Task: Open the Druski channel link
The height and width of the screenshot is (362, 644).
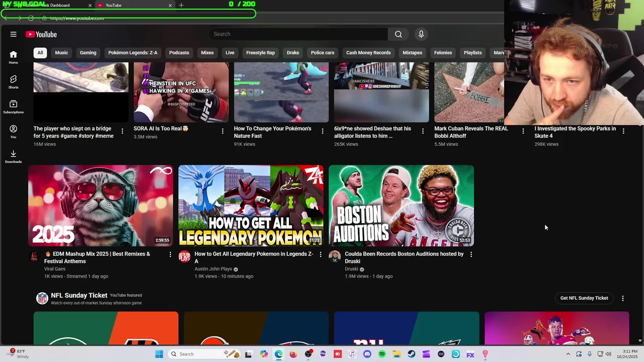Action: (x=352, y=269)
